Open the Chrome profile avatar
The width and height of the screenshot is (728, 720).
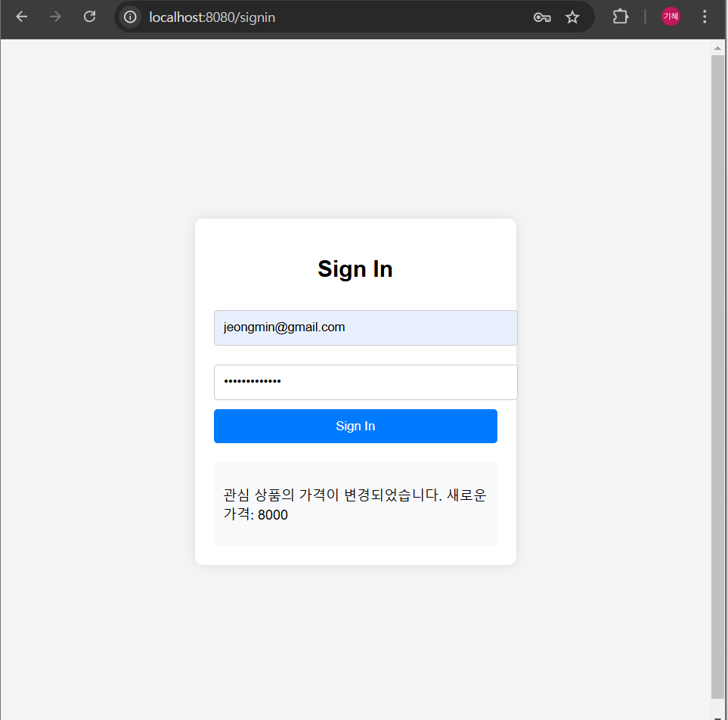coord(671,17)
